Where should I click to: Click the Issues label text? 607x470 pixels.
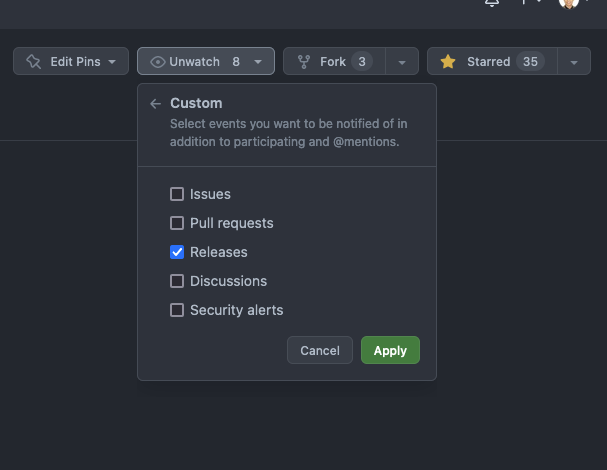pyautogui.click(x=210, y=194)
